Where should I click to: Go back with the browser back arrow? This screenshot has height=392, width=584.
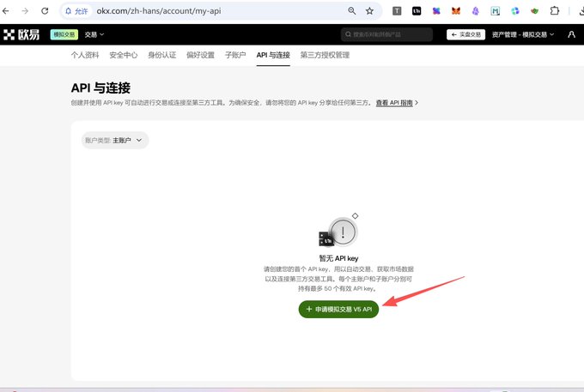point(6,11)
